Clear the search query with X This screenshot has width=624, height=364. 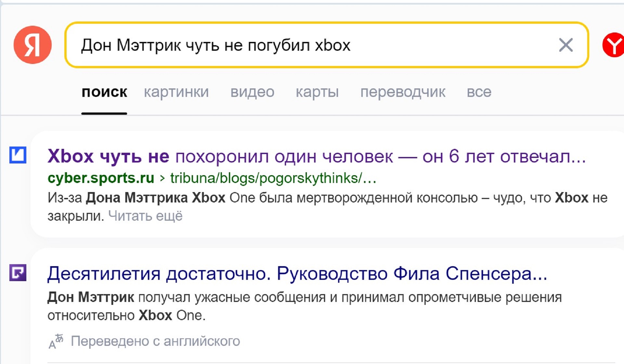[x=565, y=45]
